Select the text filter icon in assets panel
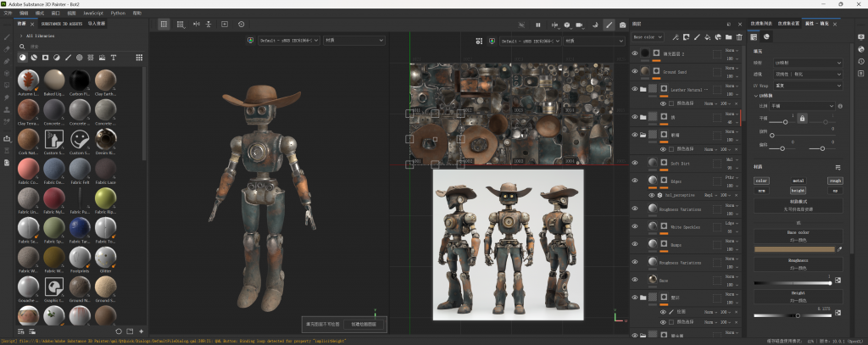The image size is (868, 345). (x=114, y=57)
